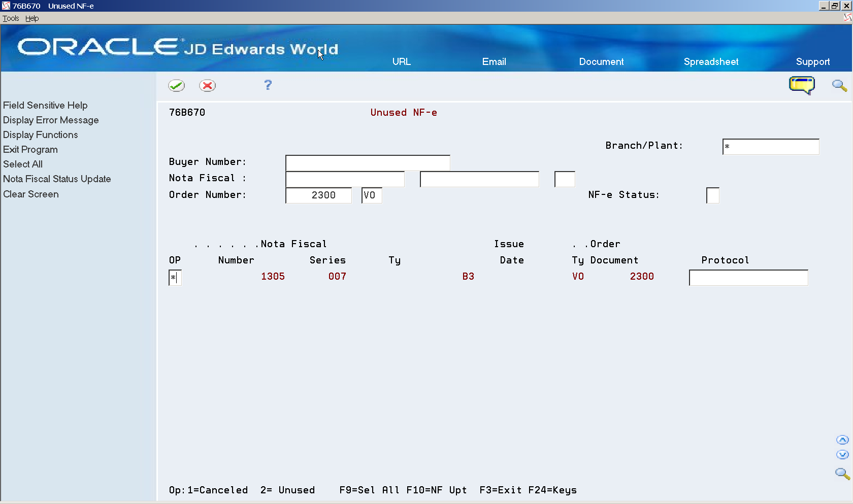Open the Help menu

point(32,18)
